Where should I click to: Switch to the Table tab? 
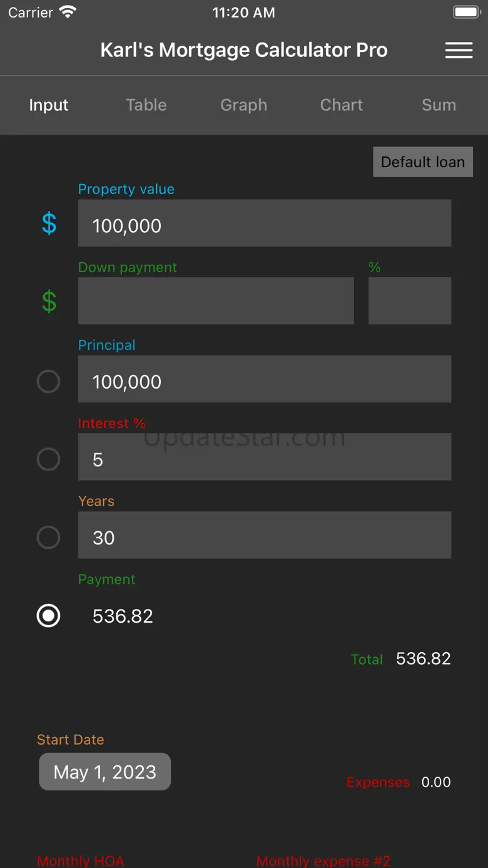coord(146,105)
